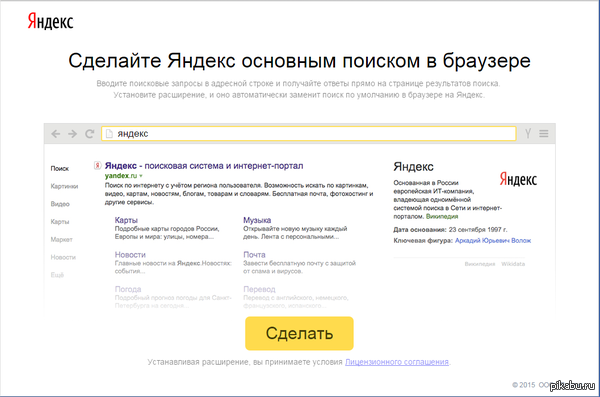Expand the dropdown arrow next to yandex.ru
Screen dimensions: 600x397
(x=141, y=176)
